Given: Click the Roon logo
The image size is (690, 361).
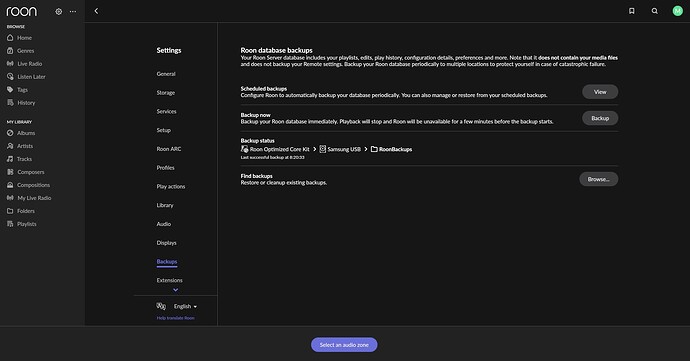Looking at the screenshot, I should click(22, 11).
